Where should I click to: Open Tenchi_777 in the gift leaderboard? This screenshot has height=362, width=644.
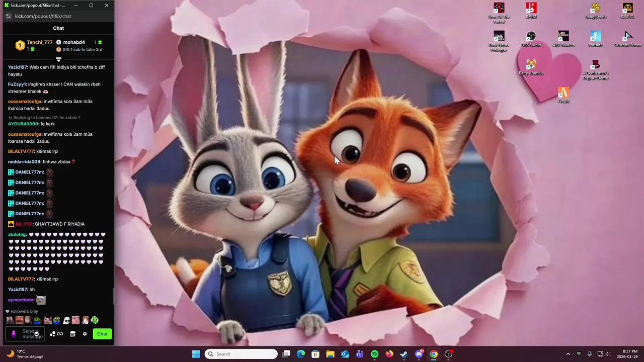click(40, 42)
